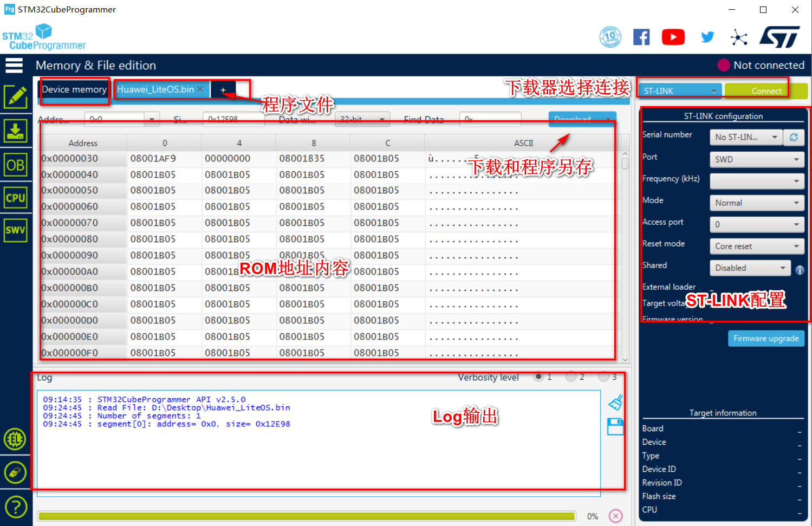Click the 'Flash size' target info label

(x=659, y=496)
